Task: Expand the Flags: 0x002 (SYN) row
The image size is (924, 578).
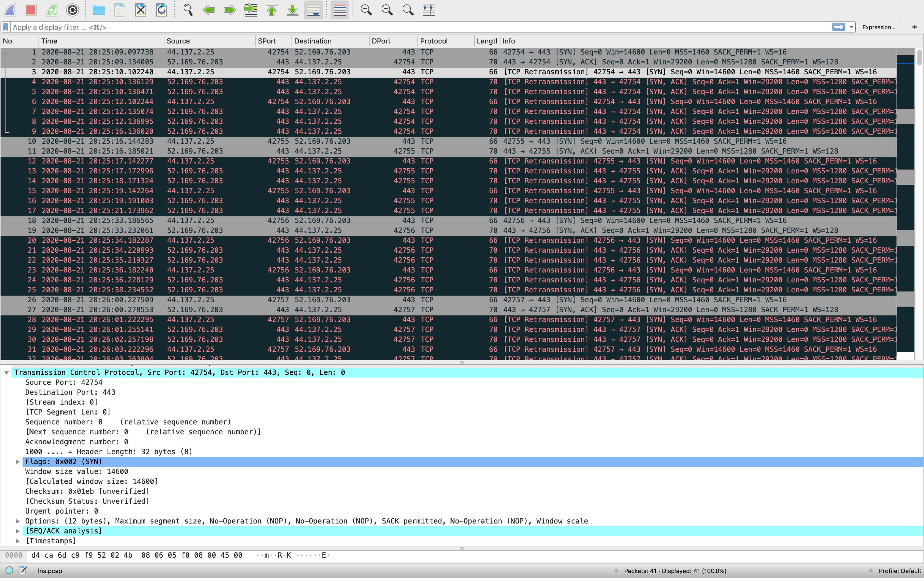Action: click(x=17, y=462)
